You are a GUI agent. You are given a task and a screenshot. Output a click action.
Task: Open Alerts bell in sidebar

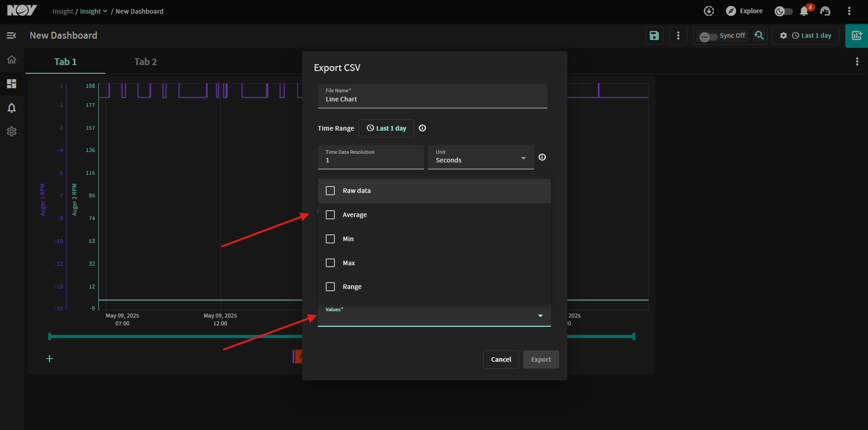tap(12, 108)
